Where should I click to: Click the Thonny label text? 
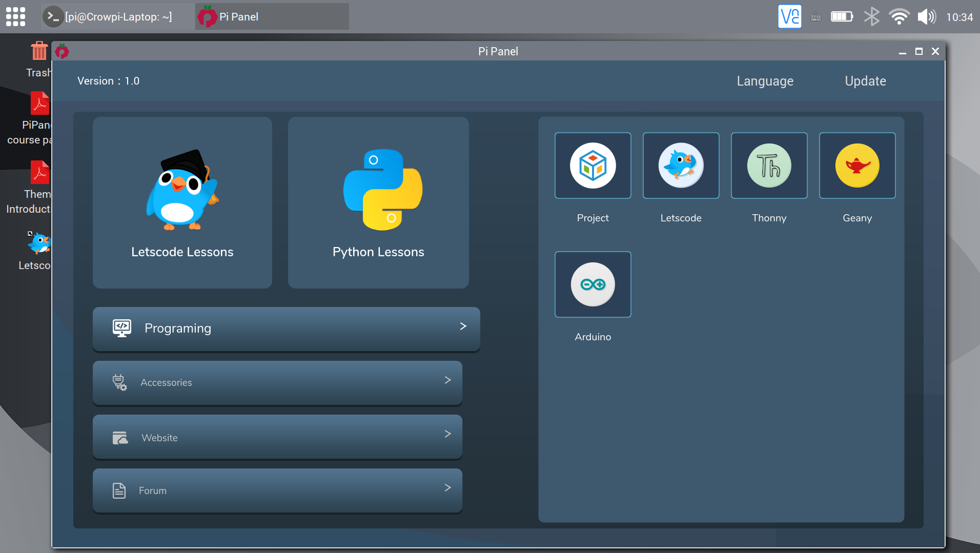point(769,218)
